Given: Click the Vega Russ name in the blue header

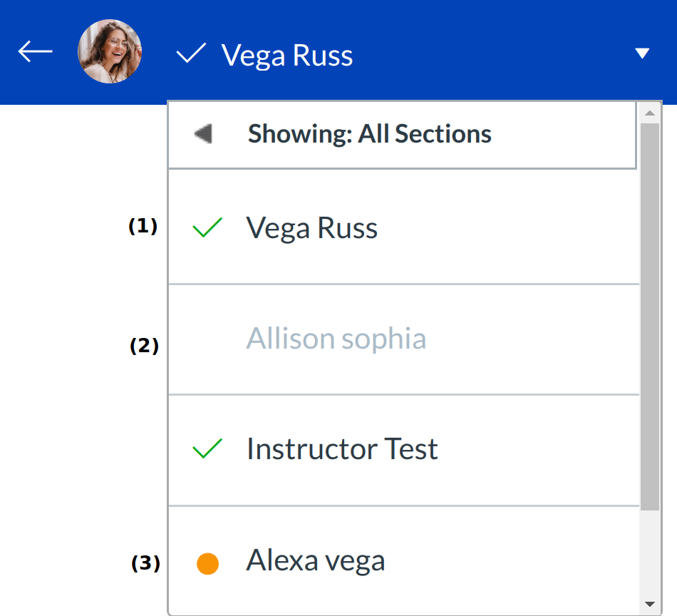Looking at the screenshot, I should click(x=287, y=55).
